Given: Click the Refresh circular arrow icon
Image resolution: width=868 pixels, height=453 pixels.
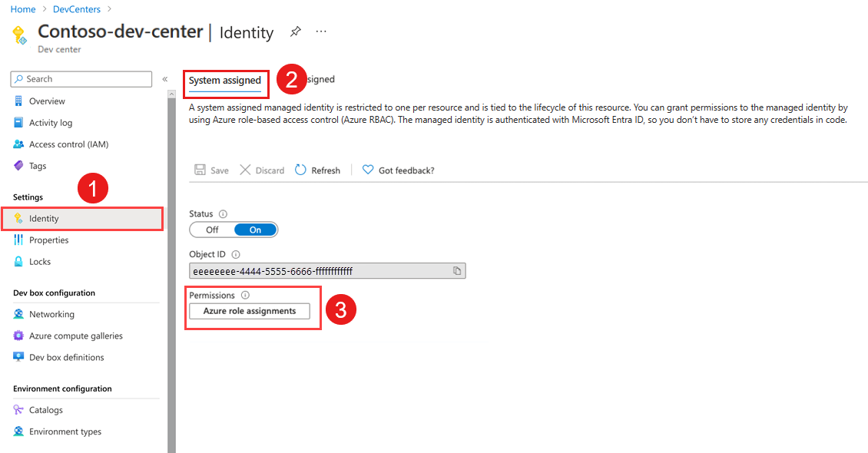Looking at the screenshot, I should point(300,170).
